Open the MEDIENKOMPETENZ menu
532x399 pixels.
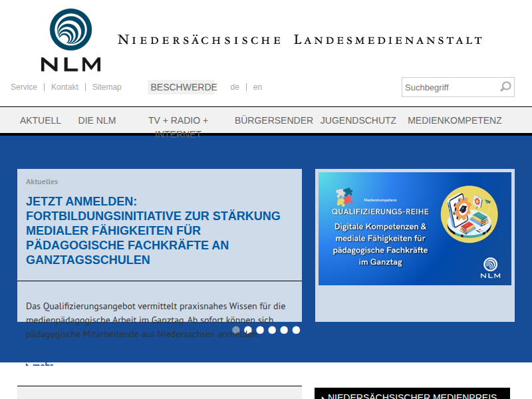455,120
